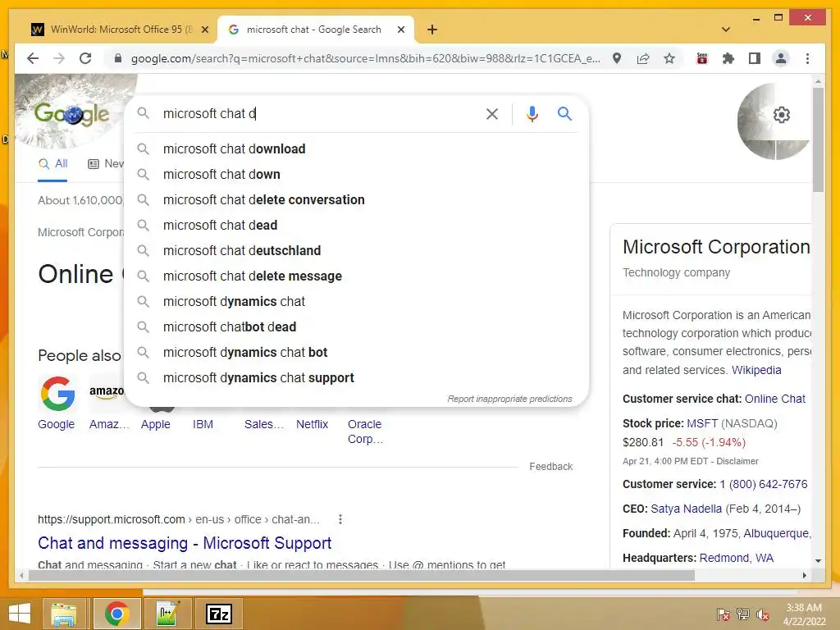
Task: Open the Extensions puzzle menu
Action: 728,58
